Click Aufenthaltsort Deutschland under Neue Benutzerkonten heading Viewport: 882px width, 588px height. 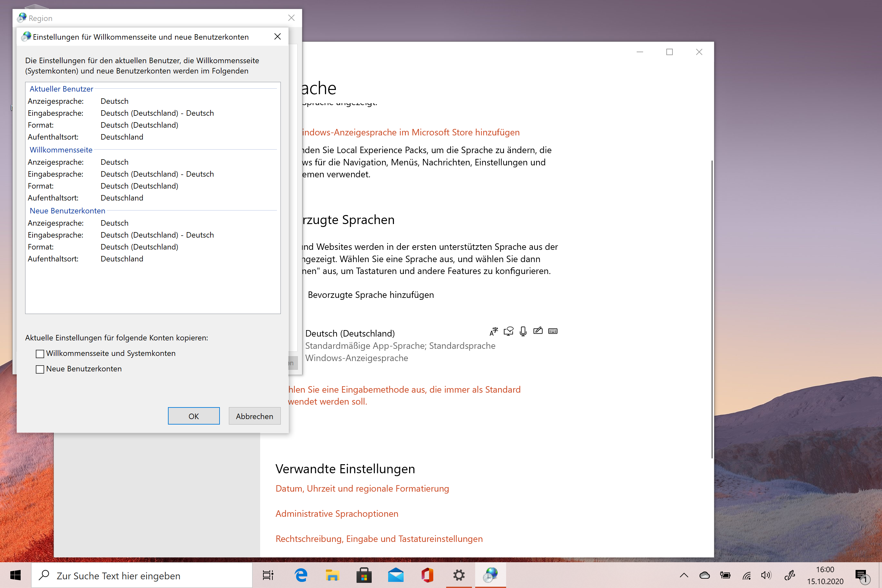(x=85, y=259)
